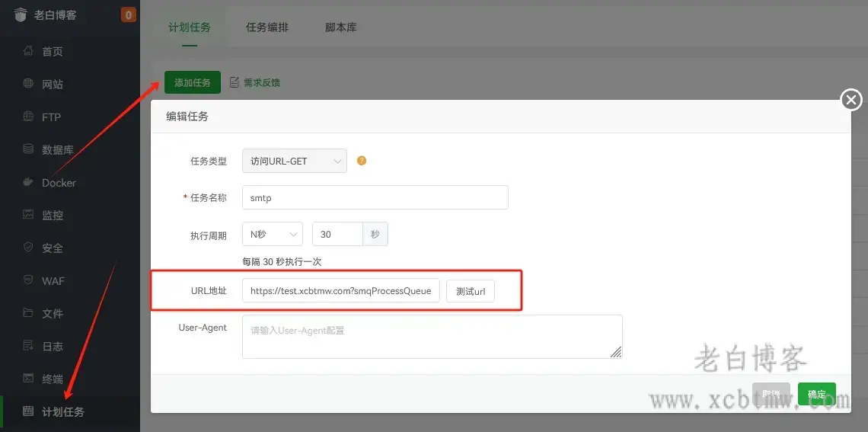This screenshot has height=432, width=868.
Task: Click the interval field showing 30
Action: (x=337, y=234)
